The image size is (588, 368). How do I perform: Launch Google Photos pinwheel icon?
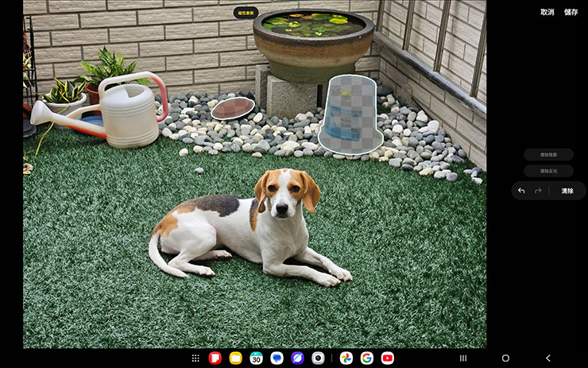pyautogui.click(x=346, y=358)
